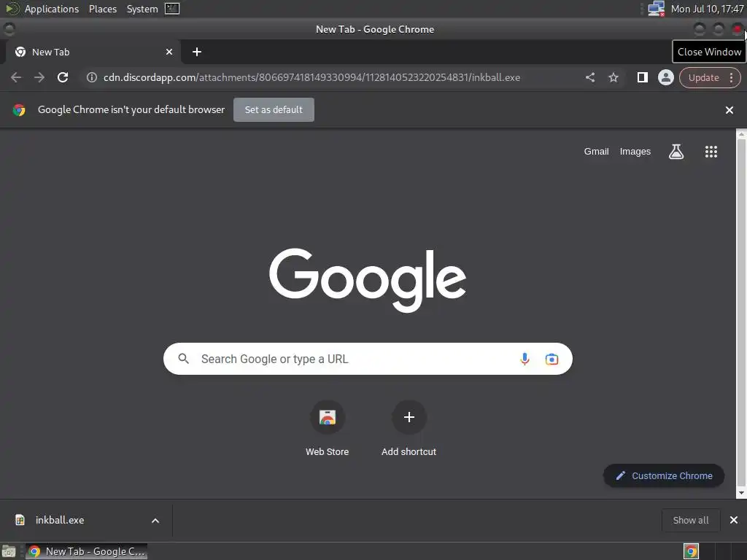Open Customize Chrome
Image resolution: width=747 pixels, height=560 pixels.
pos(664,475)
